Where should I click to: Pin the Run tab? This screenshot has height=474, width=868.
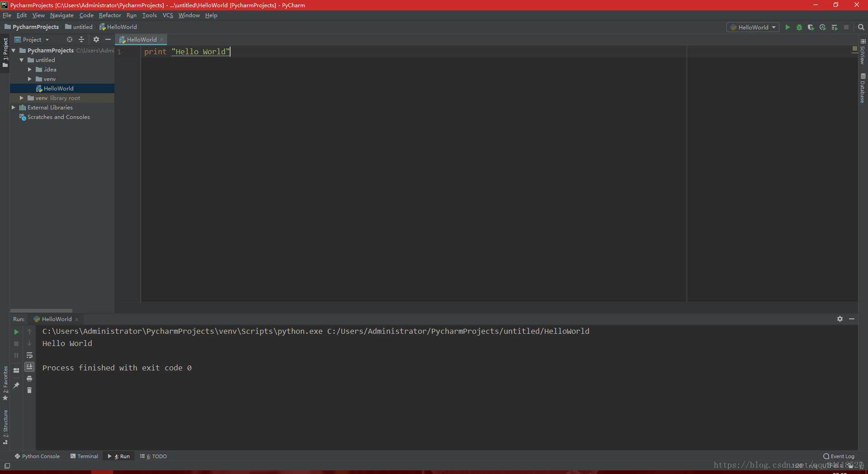(16, 385)
